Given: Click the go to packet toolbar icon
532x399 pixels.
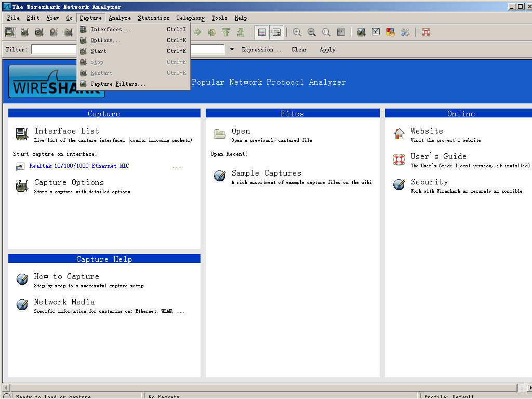Looking at the screenshot, I should coord(212,32).
